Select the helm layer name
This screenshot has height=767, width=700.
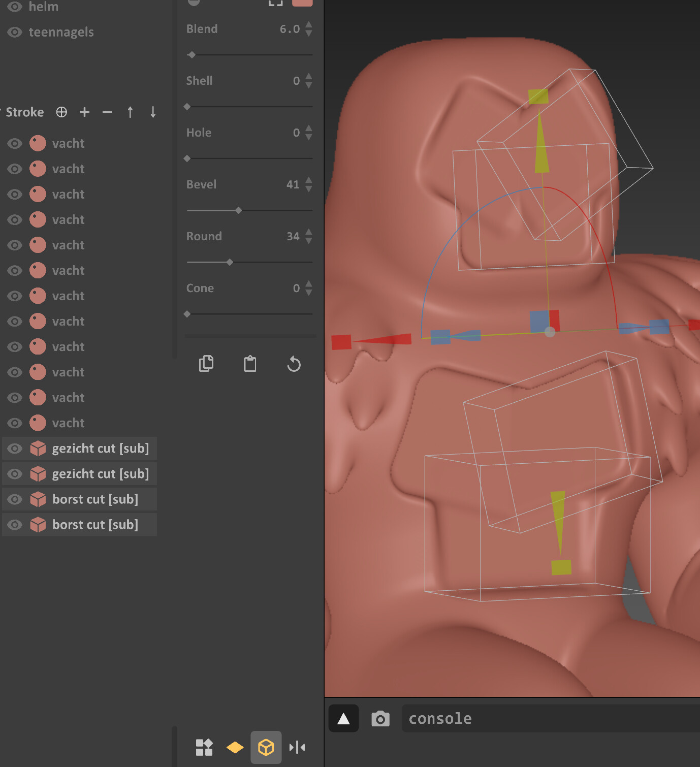coord(44,7)
